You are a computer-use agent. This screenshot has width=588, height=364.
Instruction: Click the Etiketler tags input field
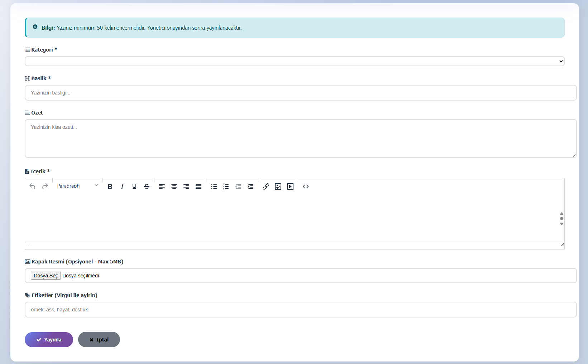pos(300,310)
